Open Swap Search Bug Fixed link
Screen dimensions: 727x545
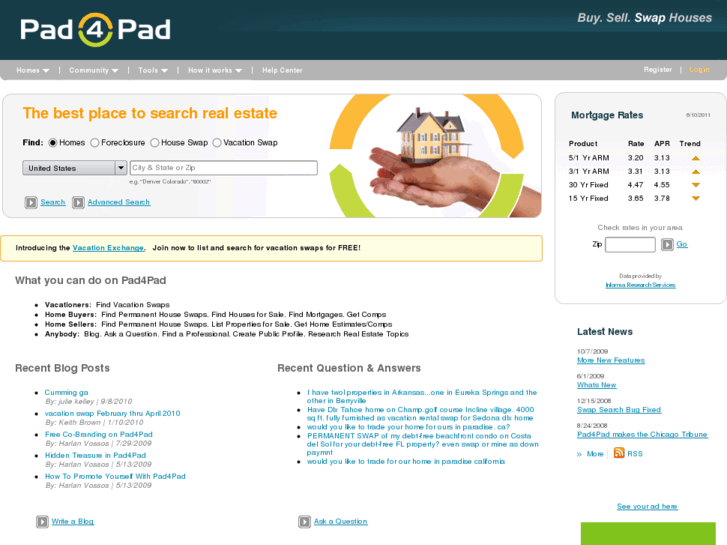619,410
